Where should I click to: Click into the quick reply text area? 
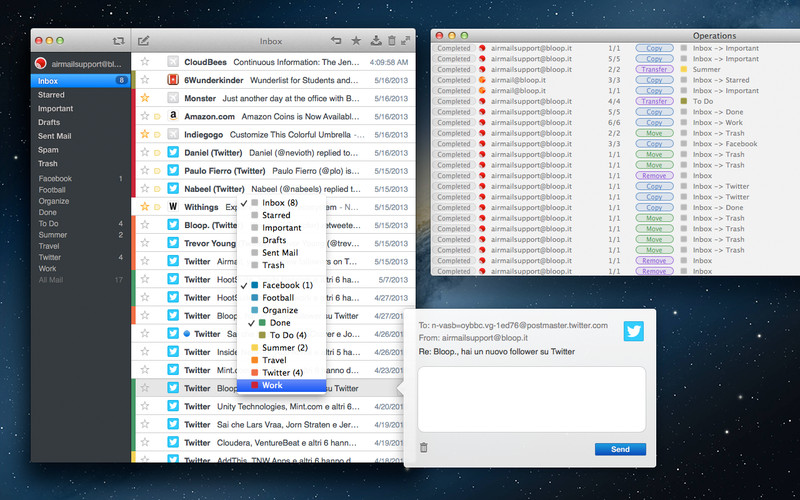tap(532, 399)
